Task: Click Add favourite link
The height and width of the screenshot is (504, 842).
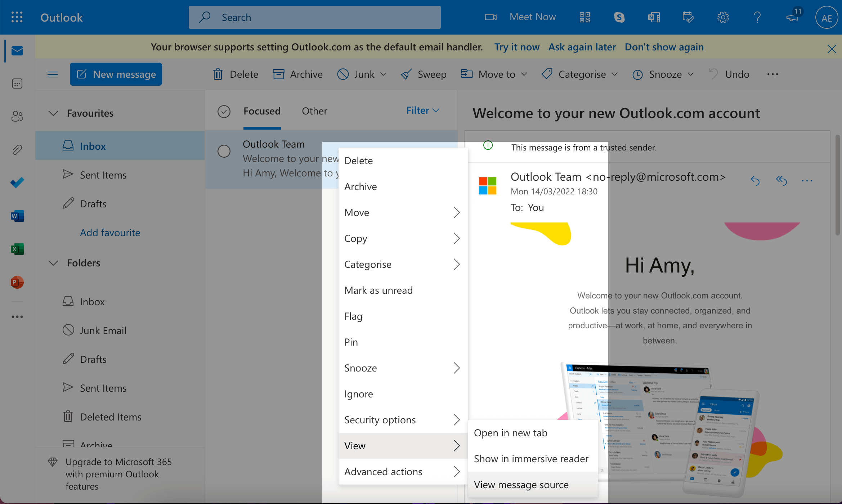Action: point(110,233)
